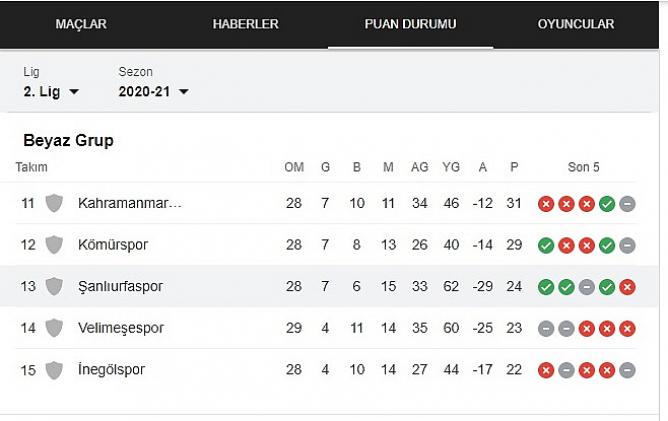Click the arrow next to 2. Lig
668x421 pixels.
[74, 92]
